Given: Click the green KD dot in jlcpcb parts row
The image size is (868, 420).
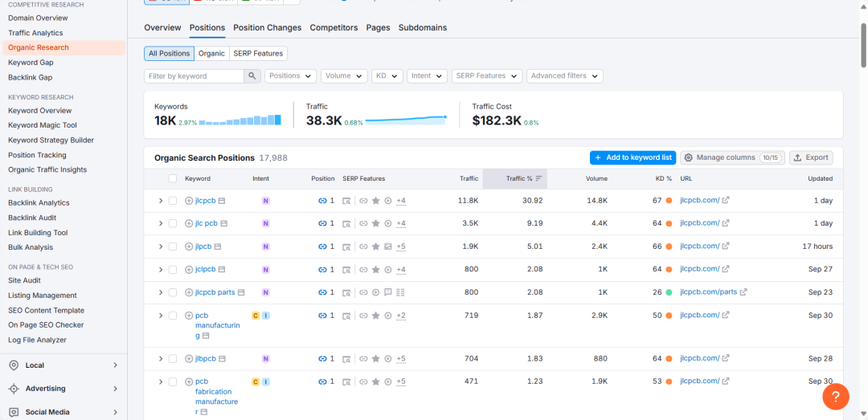Looking at the screenshot, I should 669,292.
